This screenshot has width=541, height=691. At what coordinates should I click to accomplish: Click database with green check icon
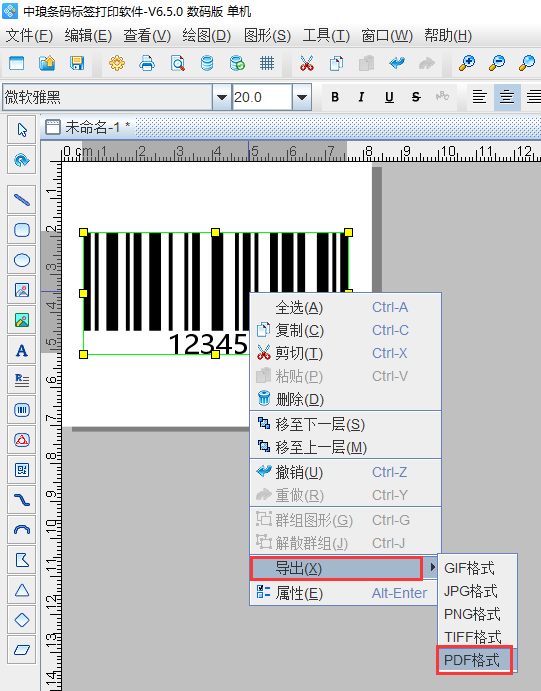coord(237,63)
